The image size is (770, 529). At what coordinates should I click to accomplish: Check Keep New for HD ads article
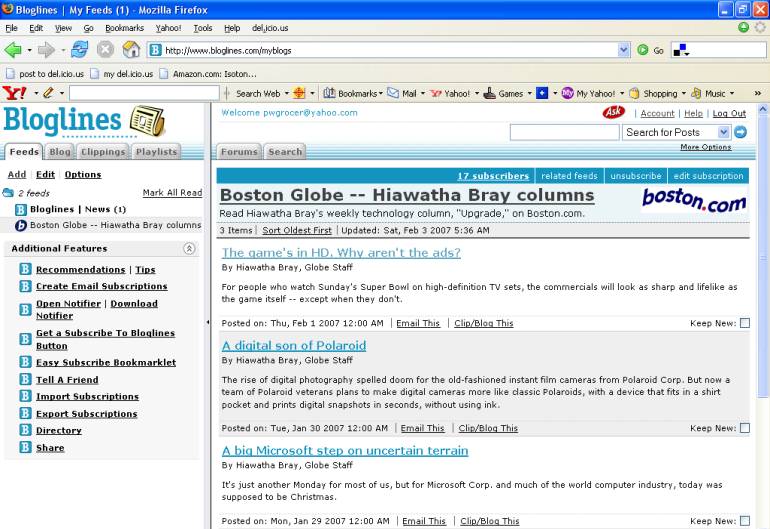(x=745, y=323)
